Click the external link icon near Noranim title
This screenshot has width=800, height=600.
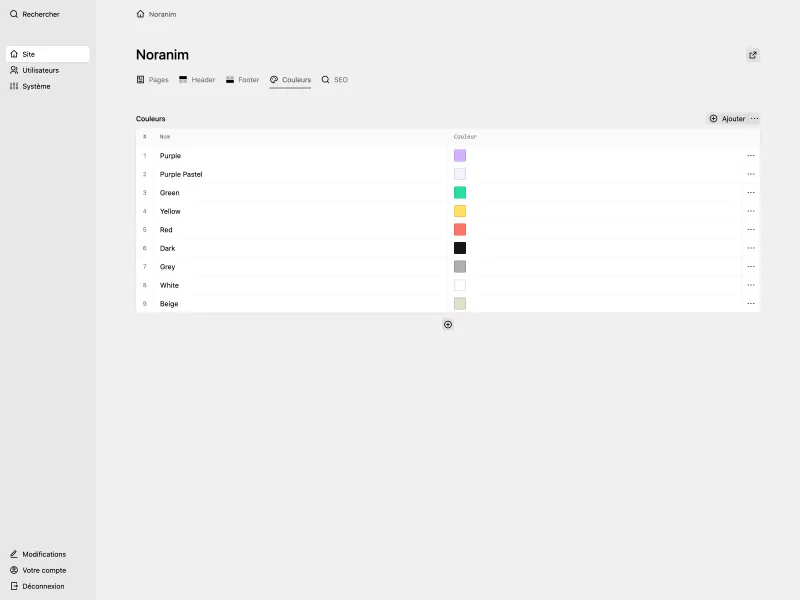pos(752,55)
